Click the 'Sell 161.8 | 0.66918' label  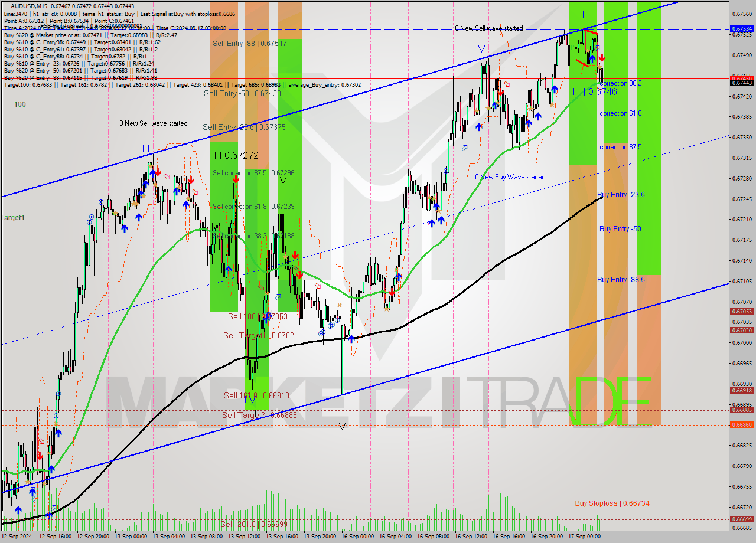(256, 395)
